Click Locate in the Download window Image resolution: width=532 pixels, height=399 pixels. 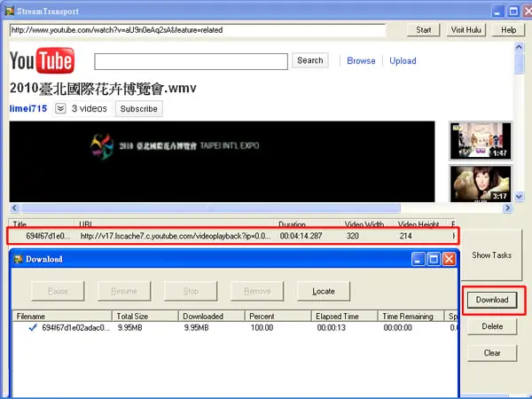click(324, 291)
